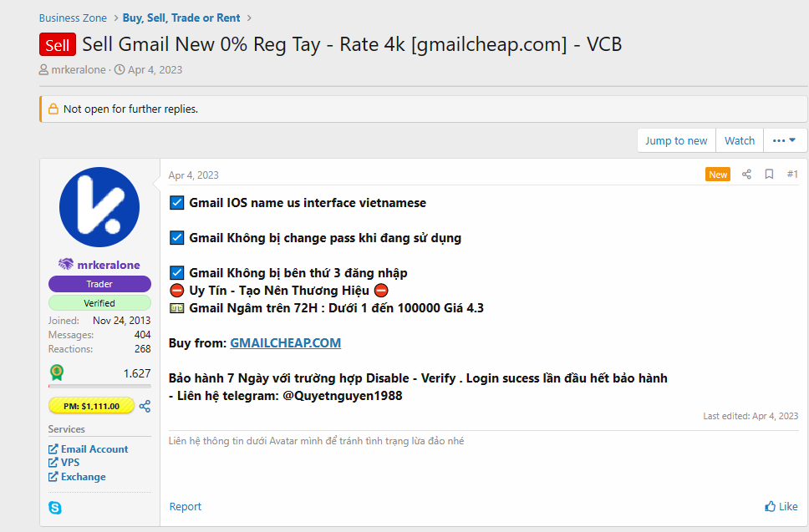This screenshot has width=809, height=532.
Task: Open mrkeralone author link under title
Action: pyautogui.click(x=79, y=69)
